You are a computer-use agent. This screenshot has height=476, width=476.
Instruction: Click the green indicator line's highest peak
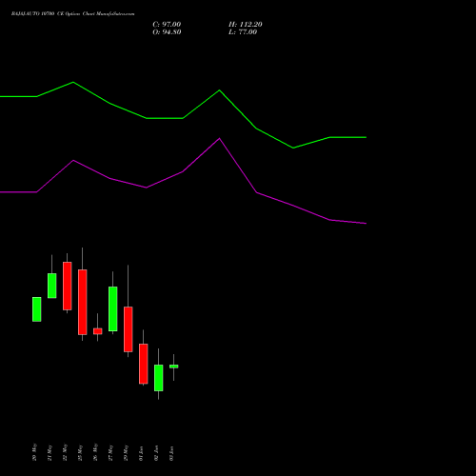[x=73, y=82]
